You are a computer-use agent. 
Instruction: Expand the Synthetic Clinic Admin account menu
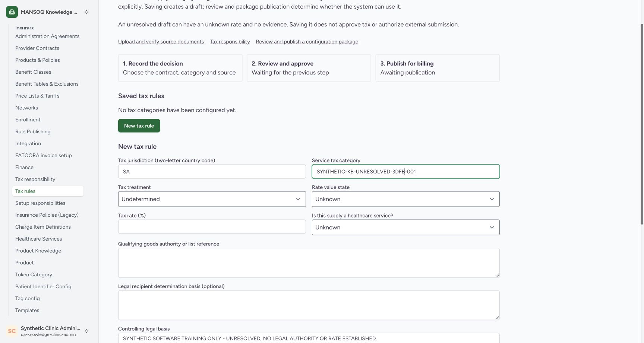point(86,331)
